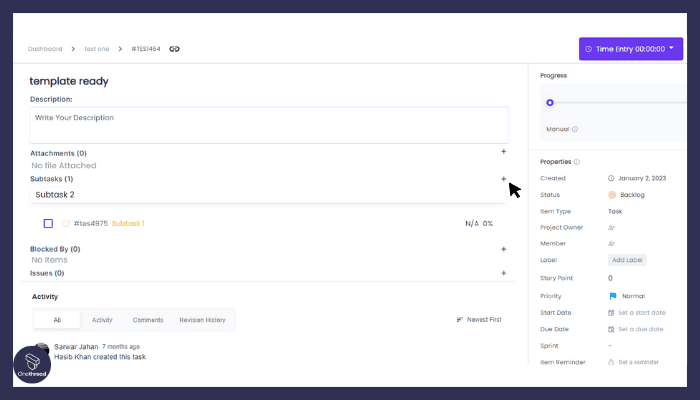Open the Manual progress info icon
700x400 pixels.
coord(575,129)
